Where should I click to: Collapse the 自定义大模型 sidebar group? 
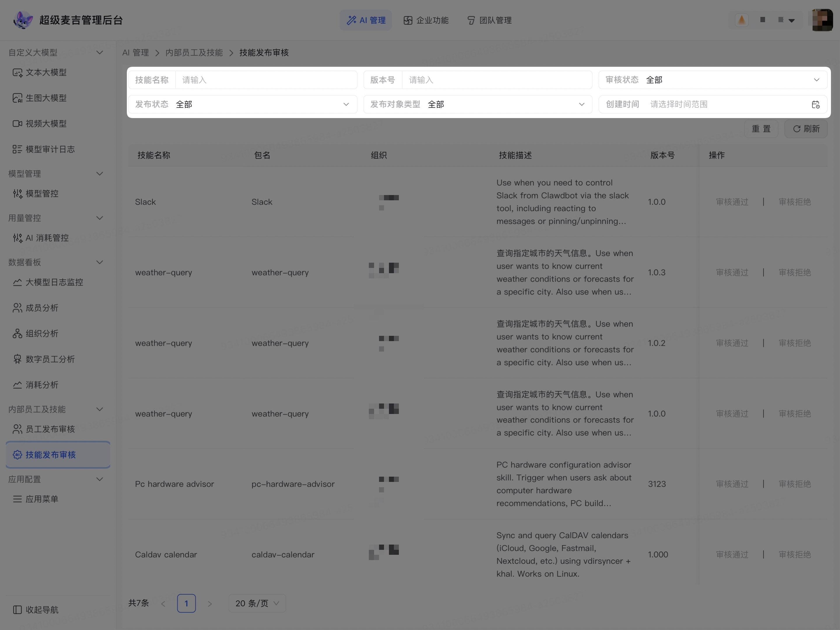99,52
